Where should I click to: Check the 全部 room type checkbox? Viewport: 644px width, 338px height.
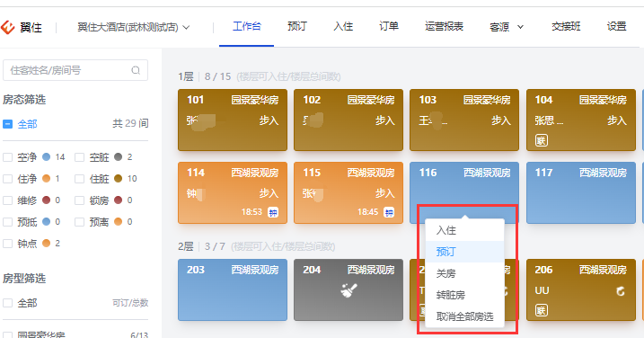point(8,303)
